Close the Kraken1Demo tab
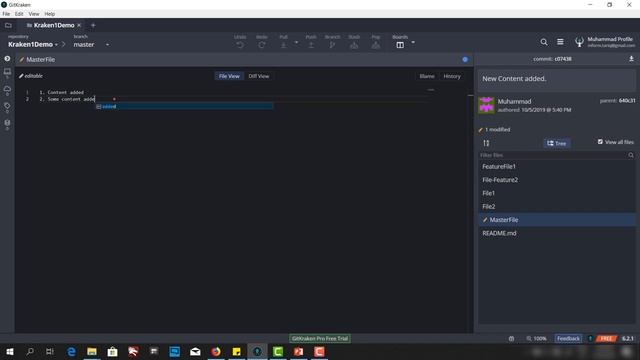 click(x=79, y=25)
